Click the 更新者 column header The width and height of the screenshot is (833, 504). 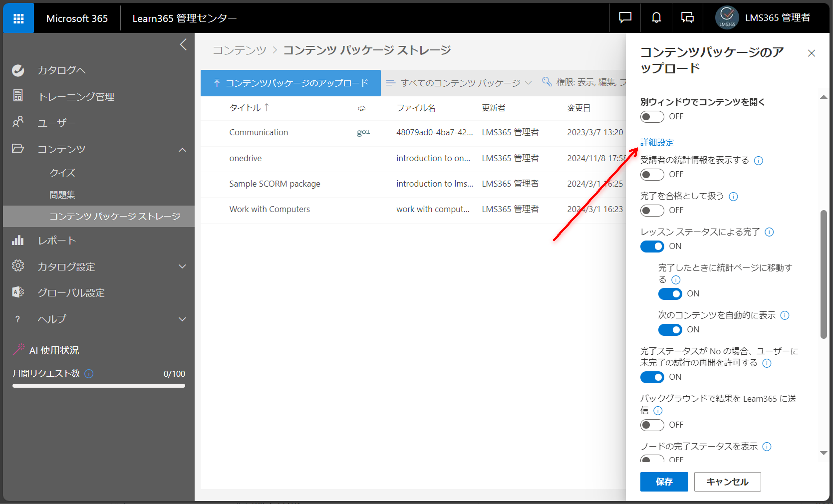pos(493,108)
